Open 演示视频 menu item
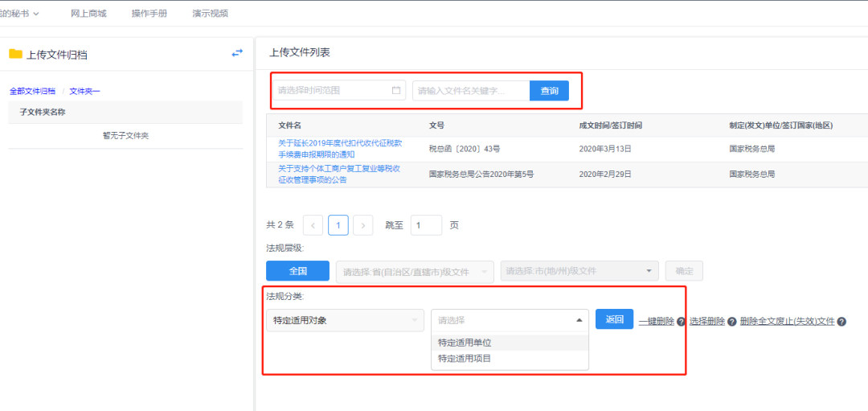This screenshot has width=868, height=411. pyautogui.click(x=210, y=14)
